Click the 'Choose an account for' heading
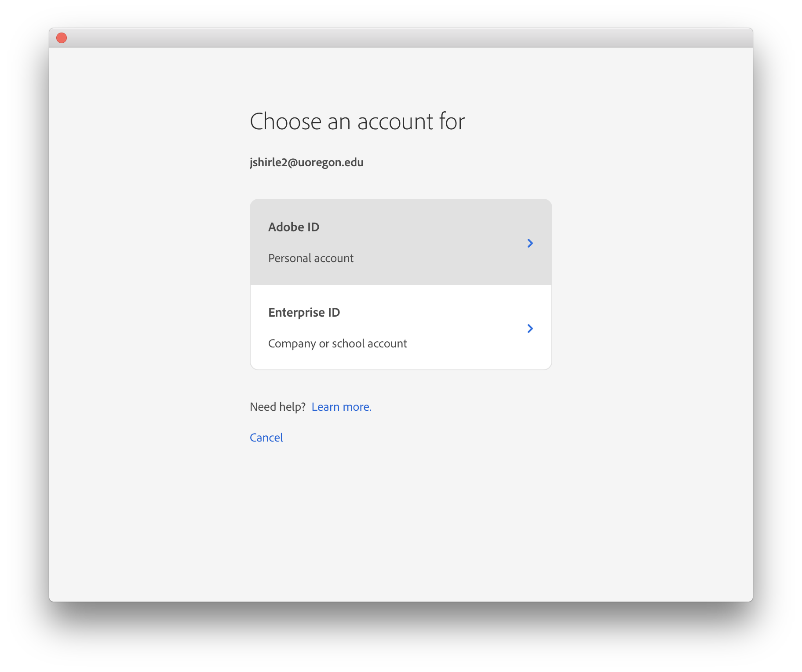 (x=357, y=121)
